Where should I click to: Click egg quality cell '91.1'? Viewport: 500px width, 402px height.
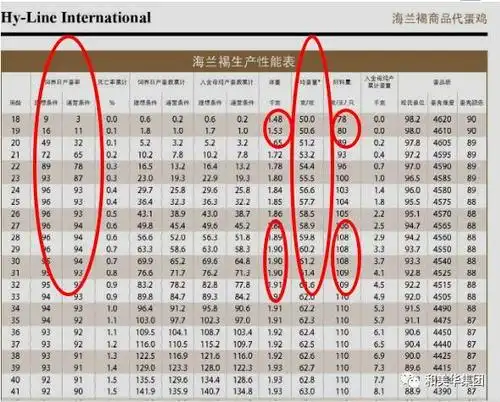click(412, 320)
